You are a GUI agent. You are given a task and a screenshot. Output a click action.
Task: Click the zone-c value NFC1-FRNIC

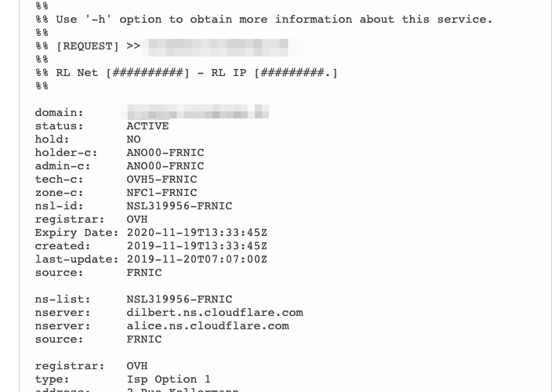tap(162, 192)
